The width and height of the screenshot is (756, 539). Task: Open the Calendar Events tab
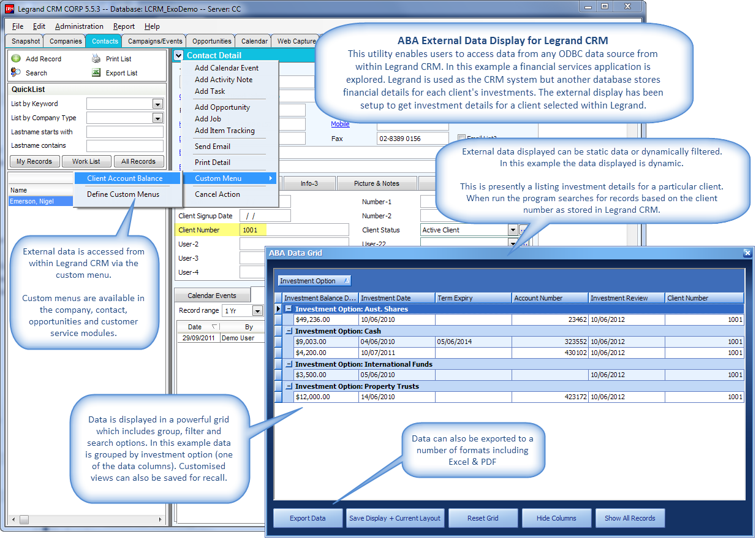[212, 296]
